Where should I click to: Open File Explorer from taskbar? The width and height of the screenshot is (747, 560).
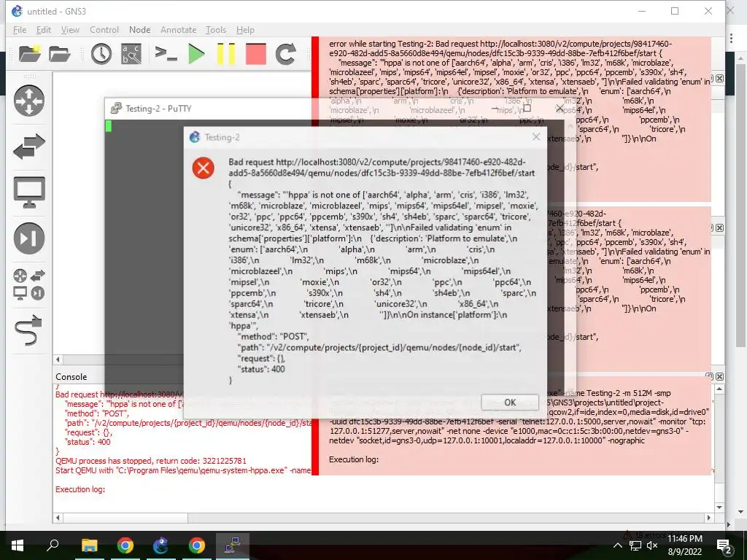(x=89, y=545)
